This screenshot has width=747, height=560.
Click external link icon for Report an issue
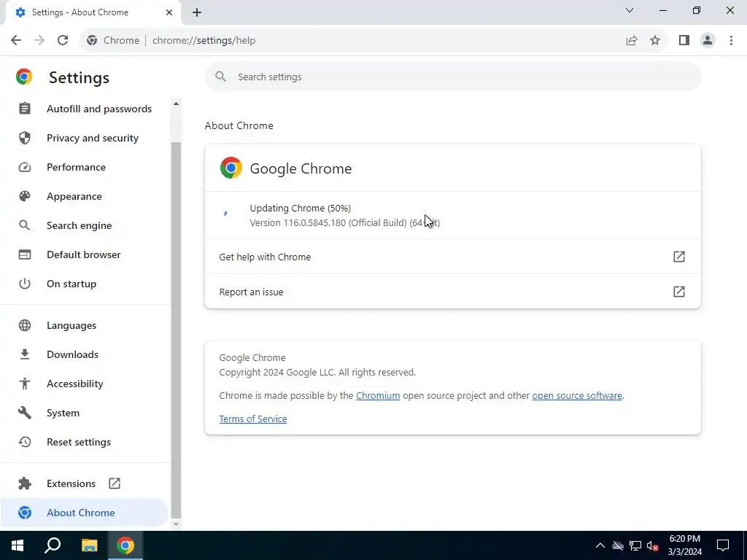(x=679, y=292)
